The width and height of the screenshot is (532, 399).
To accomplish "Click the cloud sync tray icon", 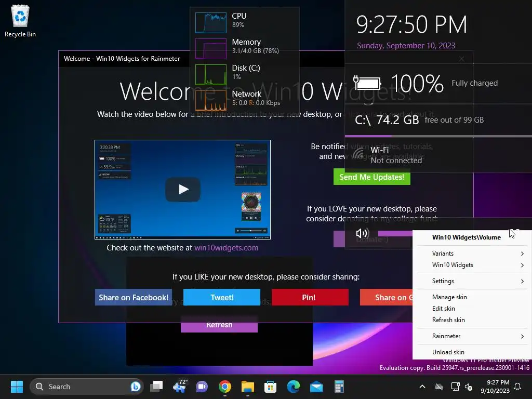I will [439, 387].
